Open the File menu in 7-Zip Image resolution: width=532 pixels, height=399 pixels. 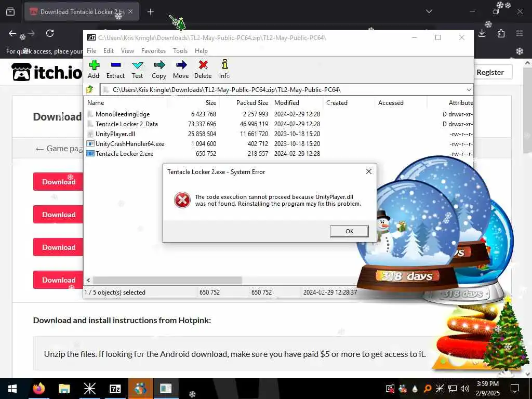coord(91,51)
